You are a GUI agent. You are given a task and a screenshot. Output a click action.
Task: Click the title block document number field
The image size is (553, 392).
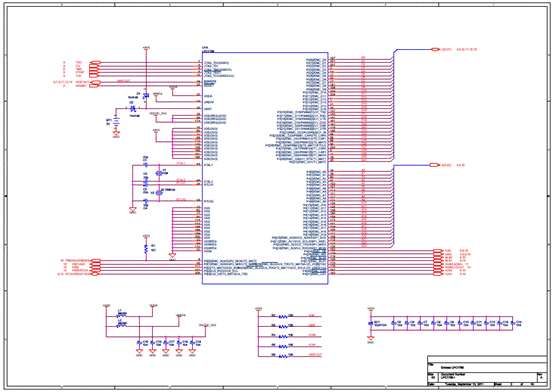coord(488,377)
